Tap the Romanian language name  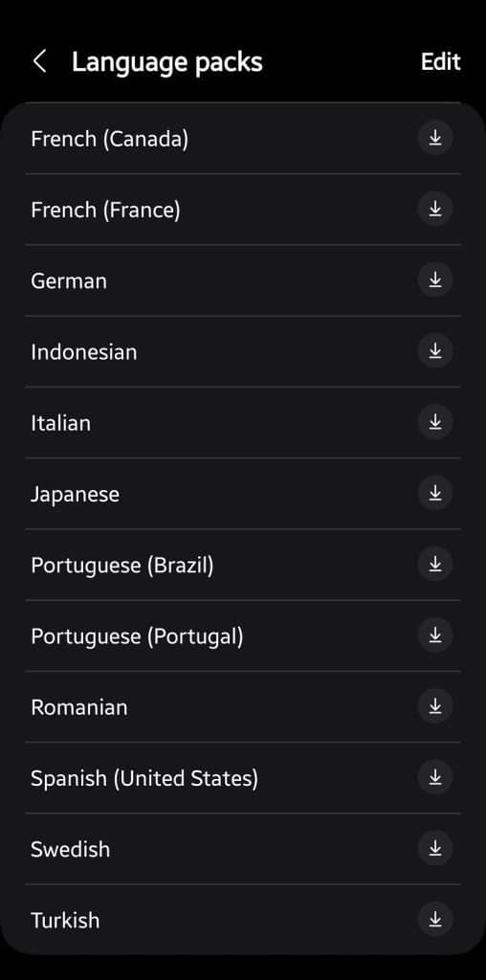[x=79, y=707]
